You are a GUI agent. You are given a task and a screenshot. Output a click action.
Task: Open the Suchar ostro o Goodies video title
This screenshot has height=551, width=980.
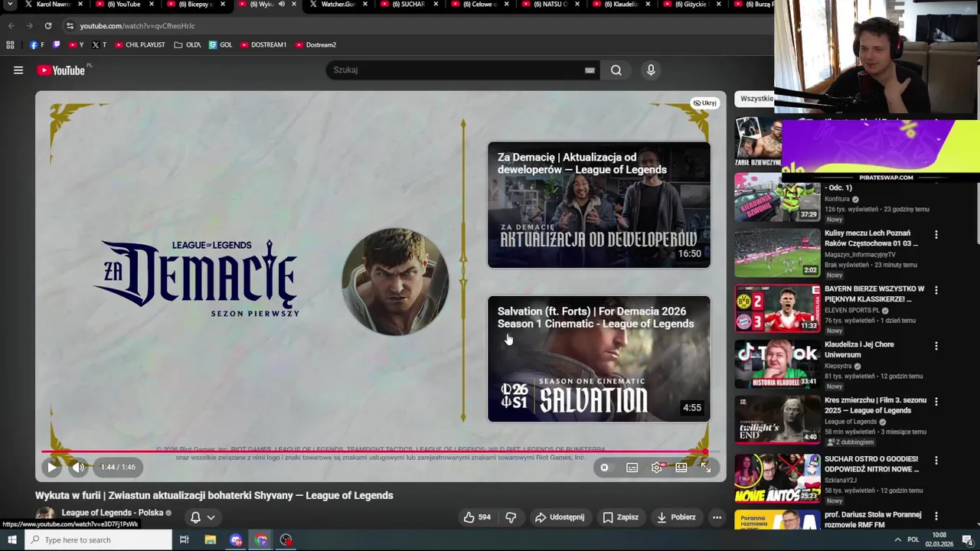871,464
